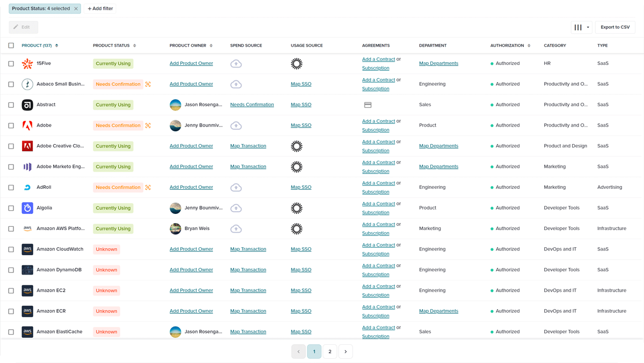Select page 1 in pagination

coord(314,352)
